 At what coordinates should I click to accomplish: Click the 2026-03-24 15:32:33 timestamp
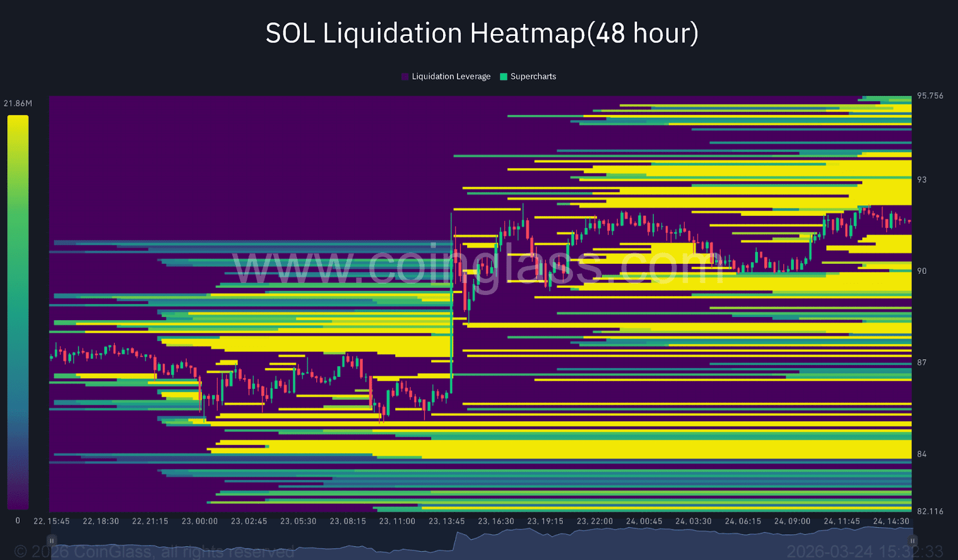(865, 551)
